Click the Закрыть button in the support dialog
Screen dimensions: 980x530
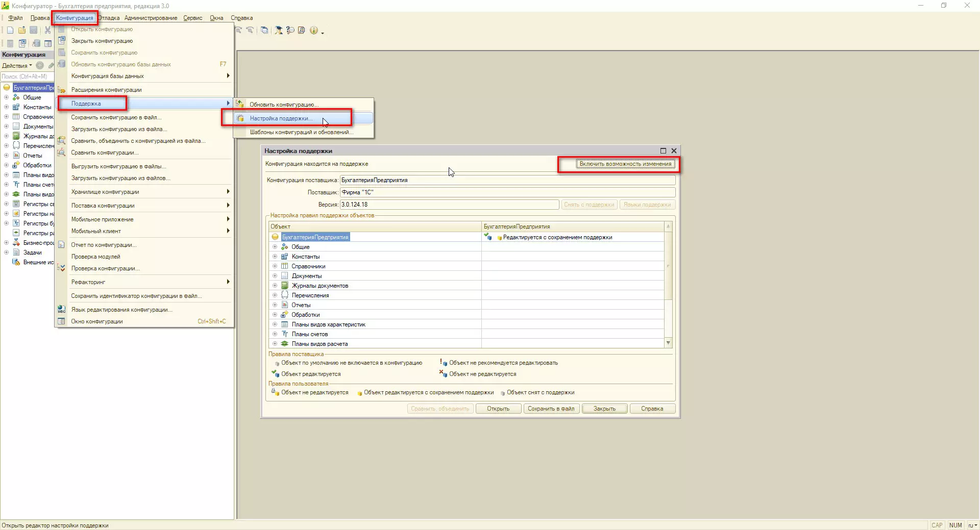[604, 409]
